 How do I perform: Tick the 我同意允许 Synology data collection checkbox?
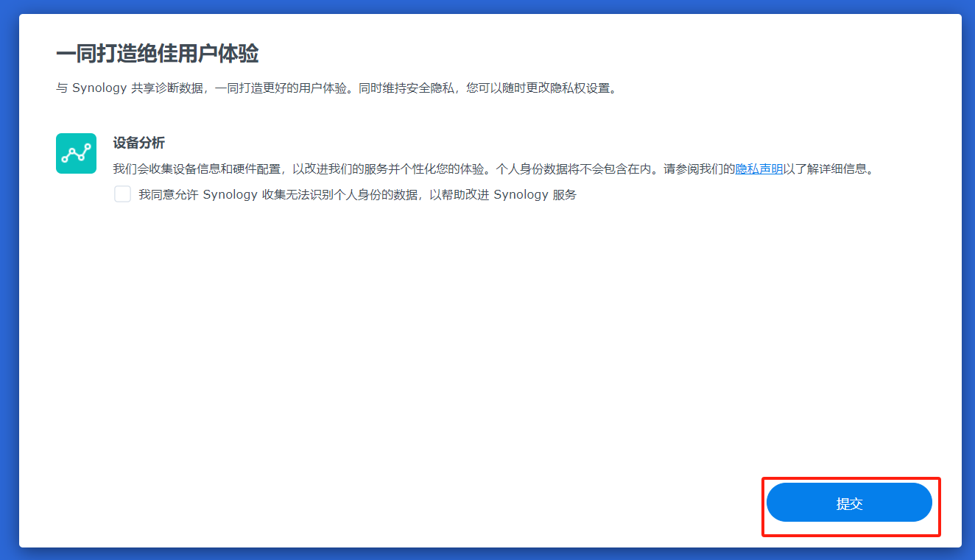tap(122, 194)
